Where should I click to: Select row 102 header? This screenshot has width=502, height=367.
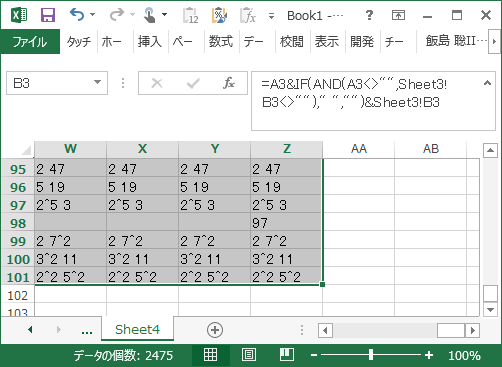[18, 295]
